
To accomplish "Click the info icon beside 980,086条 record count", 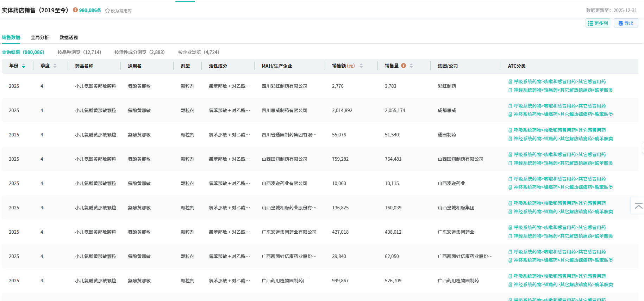I will point(75,10).
